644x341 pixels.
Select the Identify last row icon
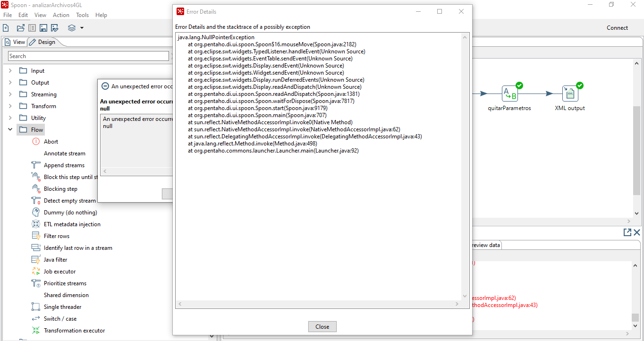coord(36,247)
